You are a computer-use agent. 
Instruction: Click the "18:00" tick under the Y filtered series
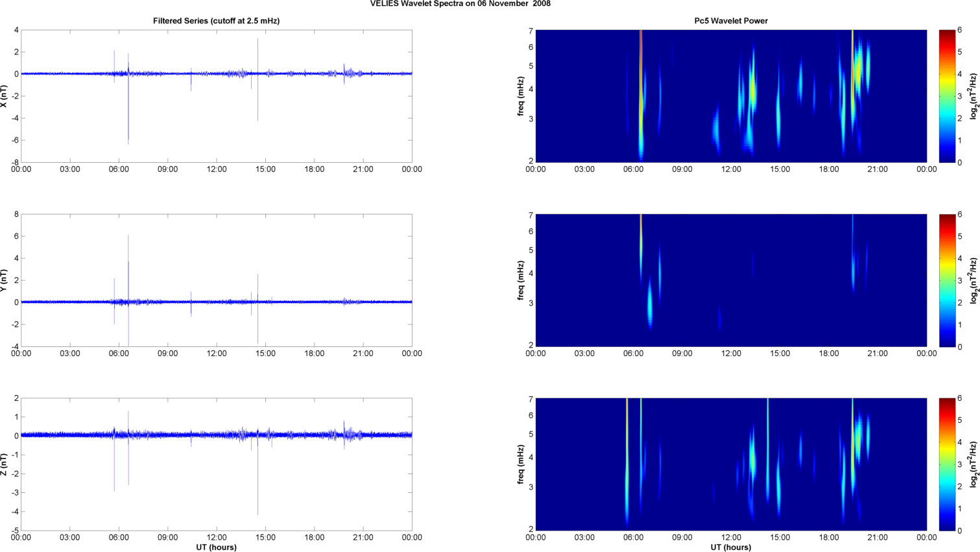[315, 354]
